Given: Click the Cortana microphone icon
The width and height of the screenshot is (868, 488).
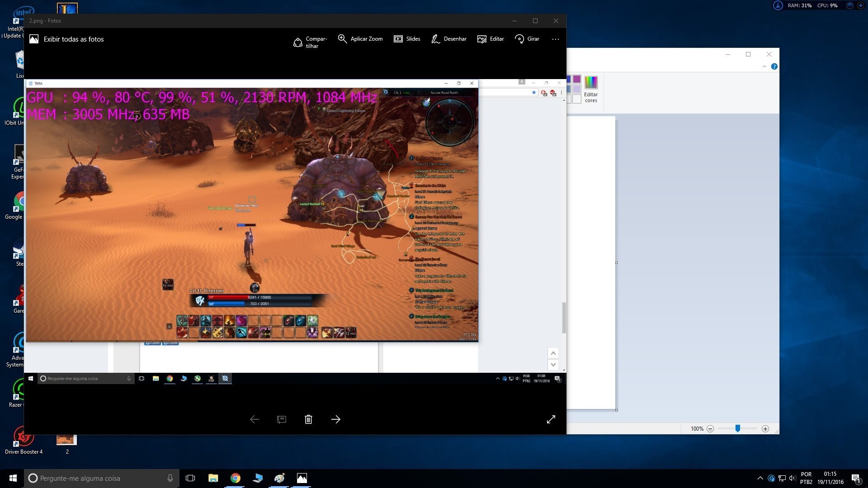Looking at the screenshot, I should [170, 478].
